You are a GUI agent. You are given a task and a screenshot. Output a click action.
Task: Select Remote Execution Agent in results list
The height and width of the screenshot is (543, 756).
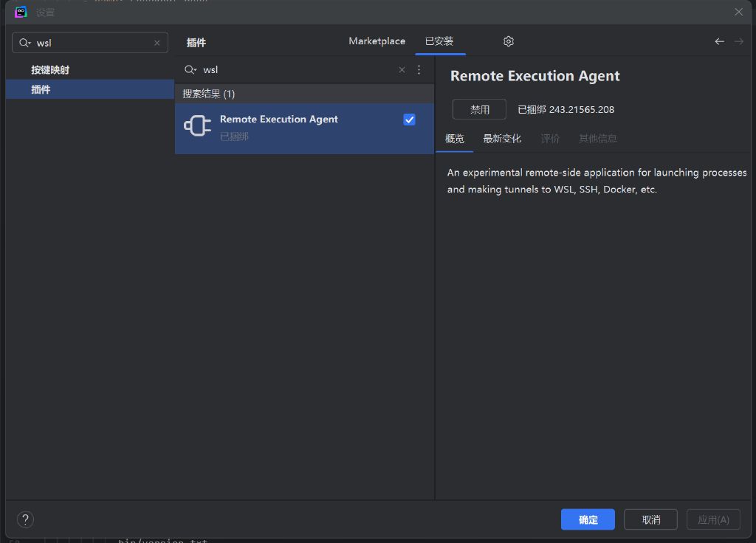pyautogui.click(x=305, y=128)
